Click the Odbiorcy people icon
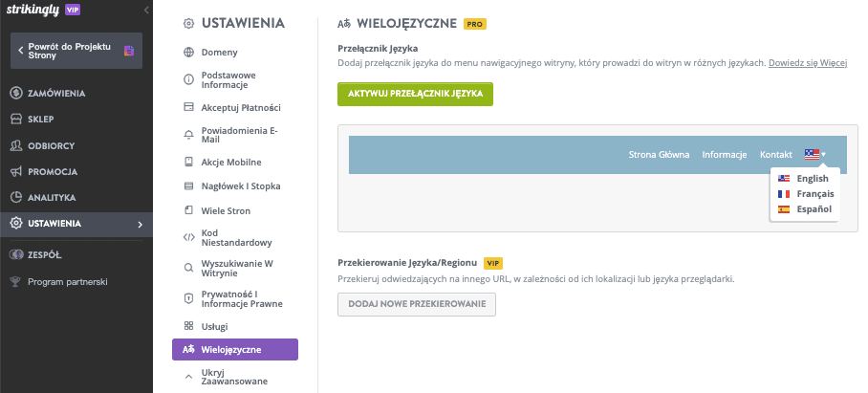 pos(16,145)
